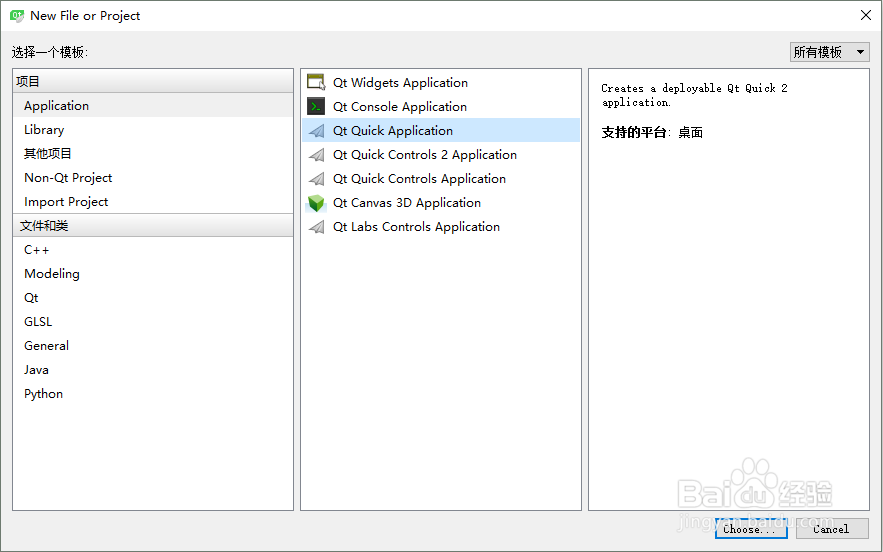Choose the Qt Widgets Application template text

click(x=400, y=83)
